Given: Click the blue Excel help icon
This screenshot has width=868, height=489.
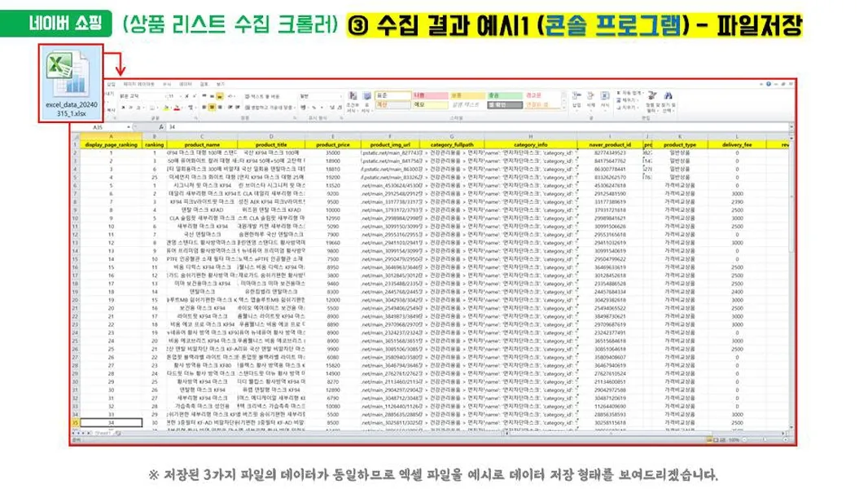Looking at the screenshot, I should click(769, 84).
